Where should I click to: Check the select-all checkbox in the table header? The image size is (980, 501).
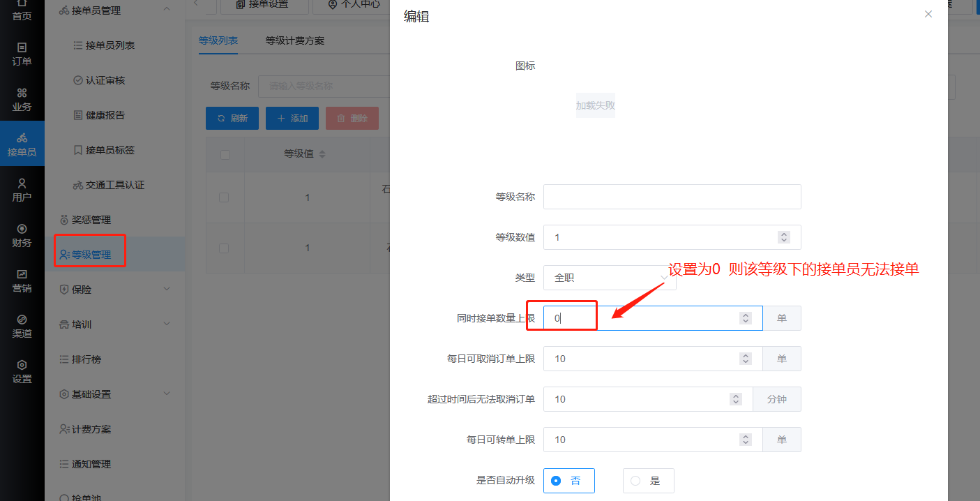coord(225,154)
